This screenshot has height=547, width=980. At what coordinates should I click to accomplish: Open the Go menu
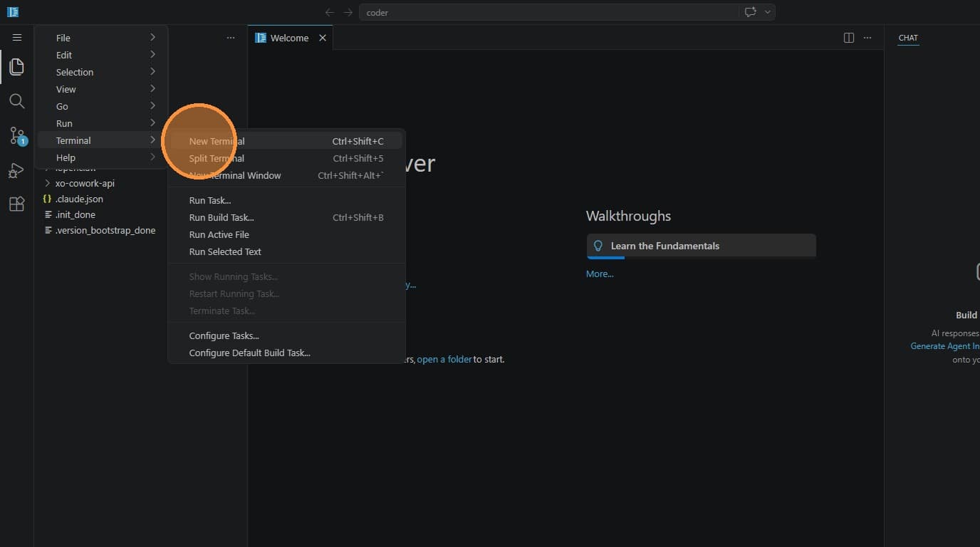102,106
